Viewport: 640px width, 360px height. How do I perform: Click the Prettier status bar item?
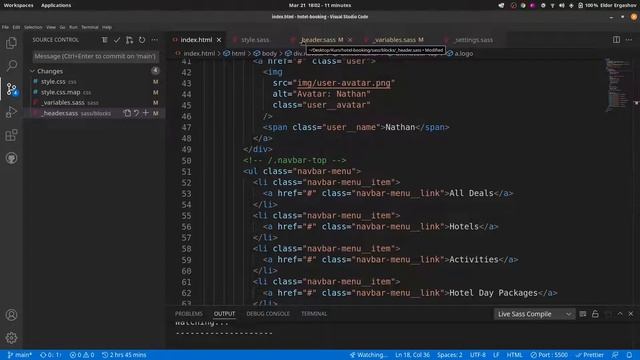(x=589, y=355)
